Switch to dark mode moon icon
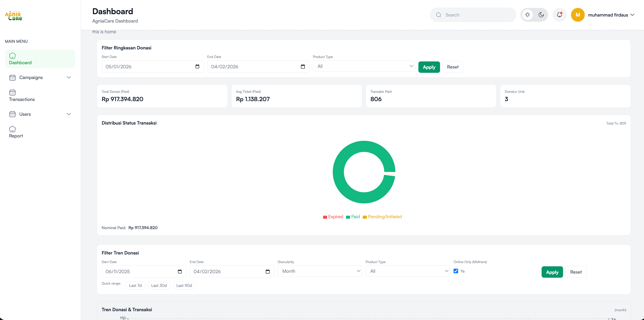The image size is (644, 320). point(541,15)
